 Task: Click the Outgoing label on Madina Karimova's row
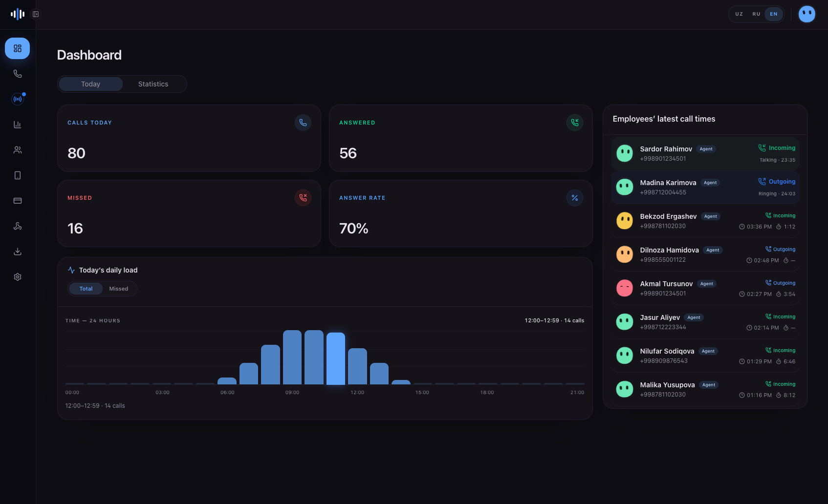pos(782,182)
